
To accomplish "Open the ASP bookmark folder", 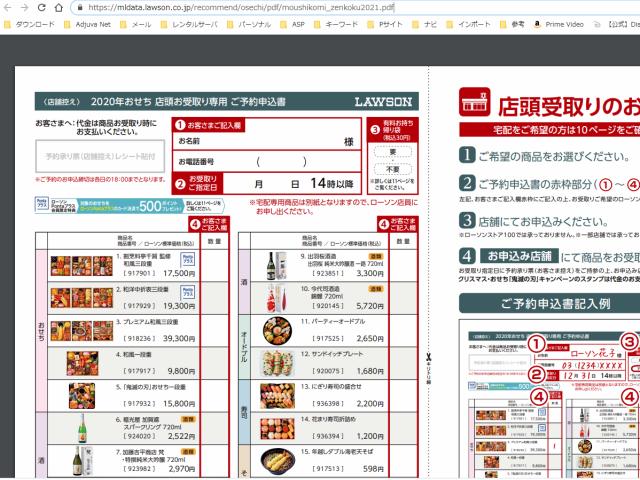I will click(298, 22).
